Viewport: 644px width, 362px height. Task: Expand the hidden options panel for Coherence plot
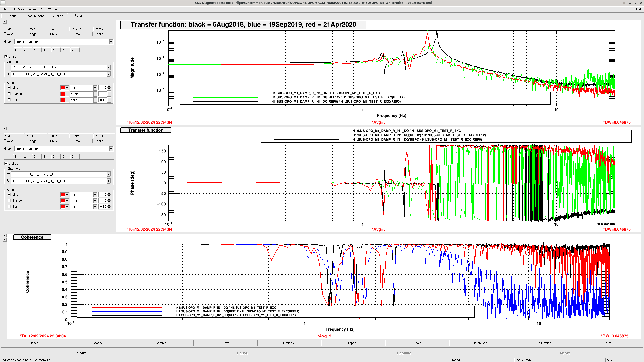[4, 235]
